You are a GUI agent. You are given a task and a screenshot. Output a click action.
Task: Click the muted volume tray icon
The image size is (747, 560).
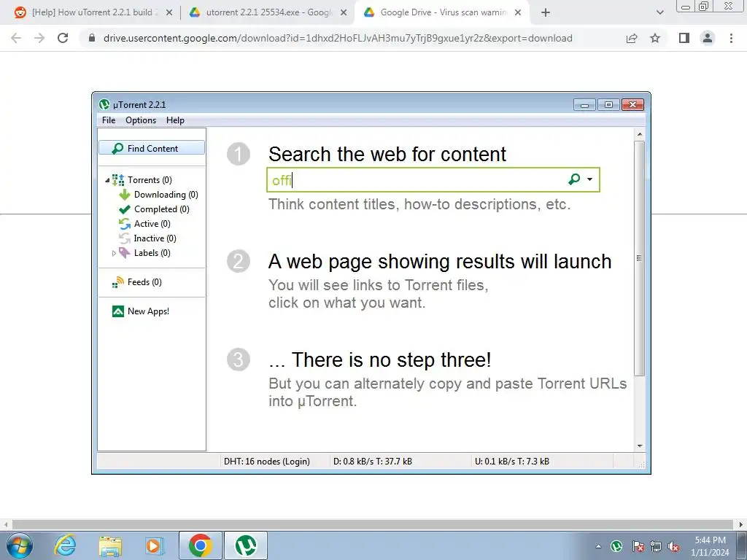point(673,546)
